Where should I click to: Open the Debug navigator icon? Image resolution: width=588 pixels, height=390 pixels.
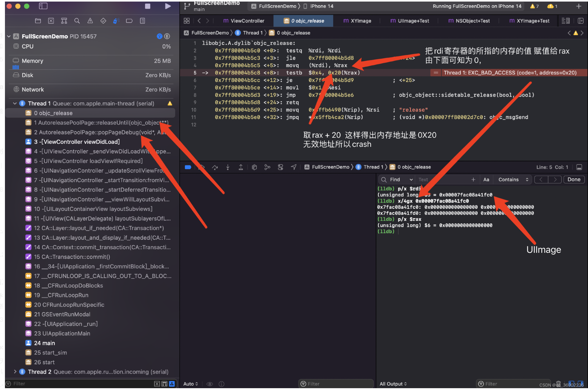pyautogui.click(x=116, y=21)
